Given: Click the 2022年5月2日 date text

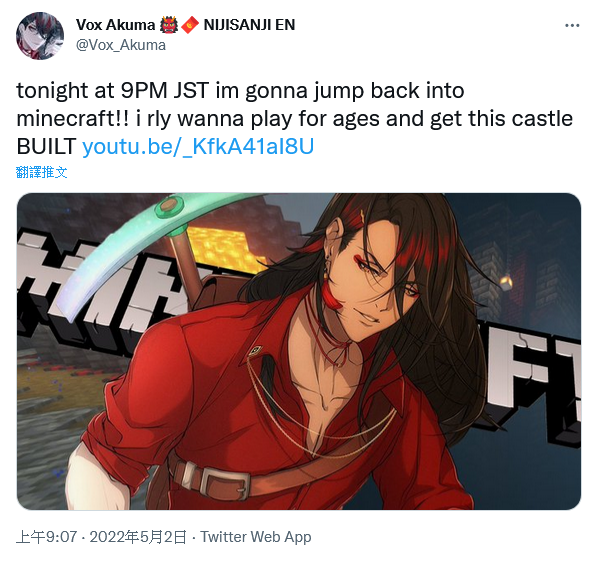Looking at the screenshot, I should (x=138, y=537).
